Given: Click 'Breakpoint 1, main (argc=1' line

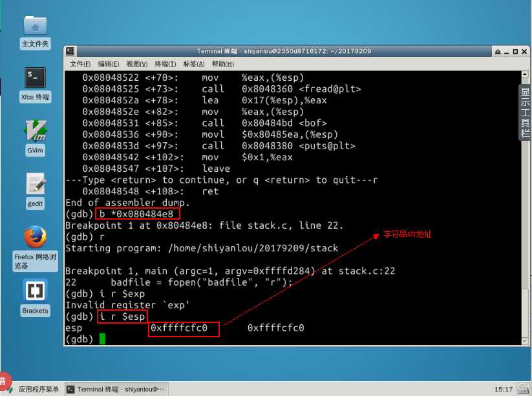Looking at the screenshot, I should tap(230, 271).
